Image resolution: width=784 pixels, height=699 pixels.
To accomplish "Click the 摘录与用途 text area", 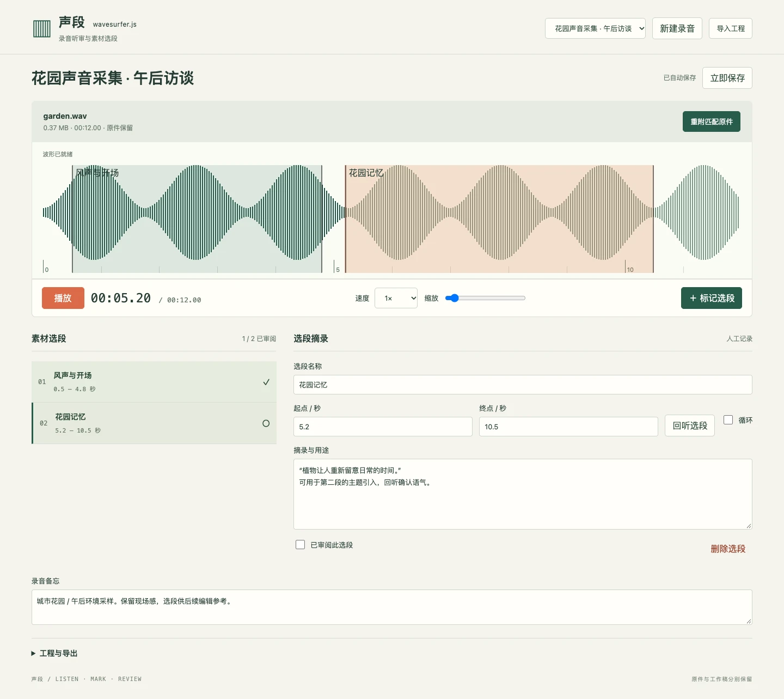I will pyautogui.click(x=523, y=494).
